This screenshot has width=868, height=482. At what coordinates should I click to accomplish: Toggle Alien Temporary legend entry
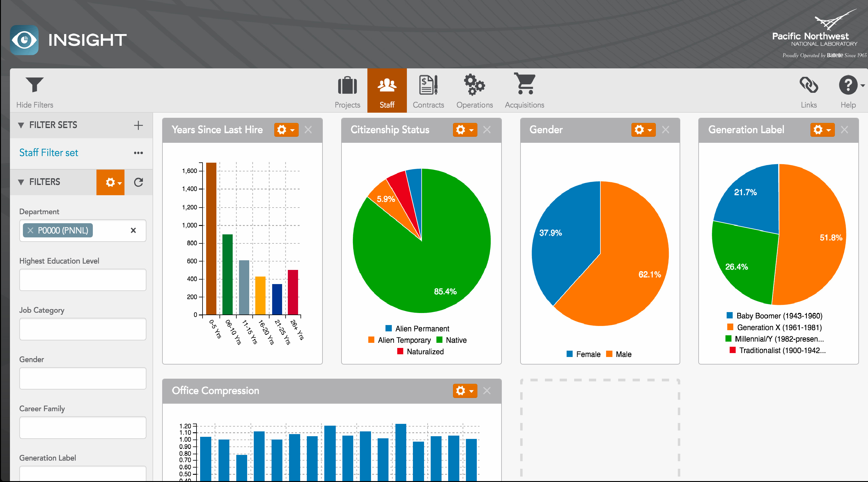click(x=399, y=340)
